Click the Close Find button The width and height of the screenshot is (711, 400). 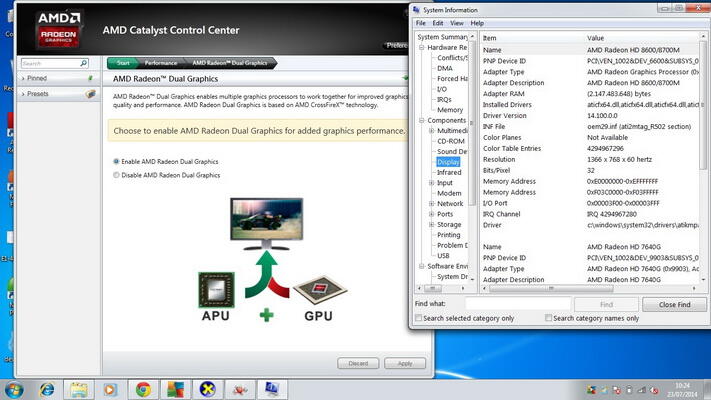tap(674, 304)
